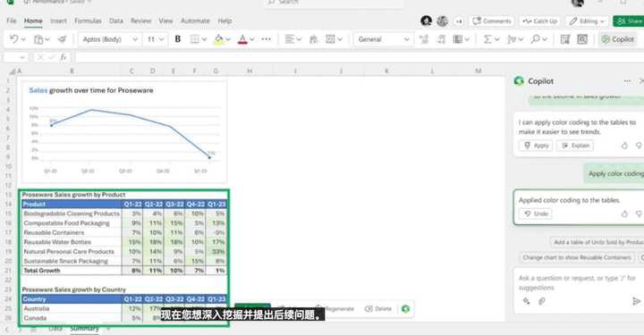The image size is (644, 335).
Task: Switch to the Insert tab
Action: point(59,21)
